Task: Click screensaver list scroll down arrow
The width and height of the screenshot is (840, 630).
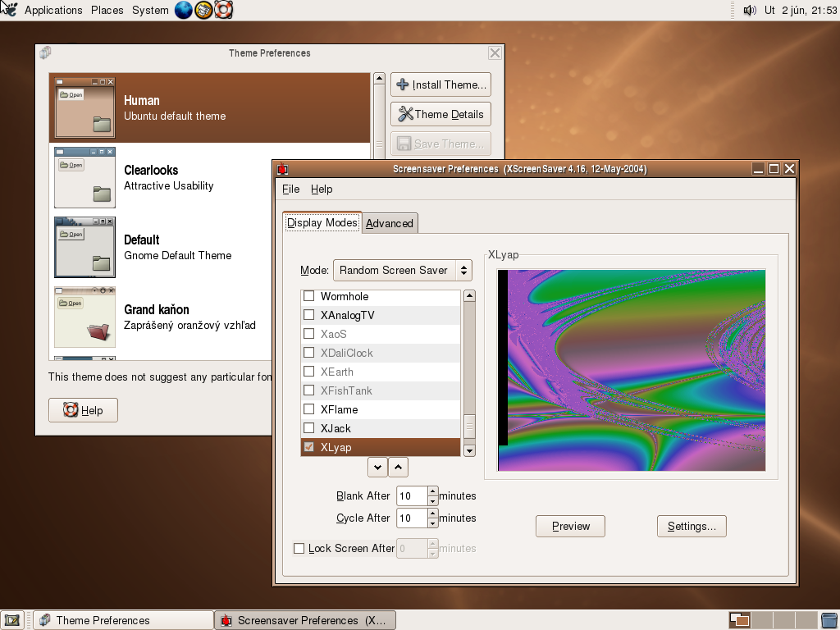Action: click(x=469, y=450)
